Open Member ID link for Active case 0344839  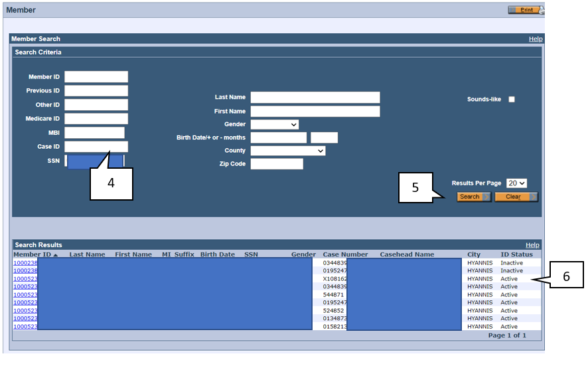[25, 287]
